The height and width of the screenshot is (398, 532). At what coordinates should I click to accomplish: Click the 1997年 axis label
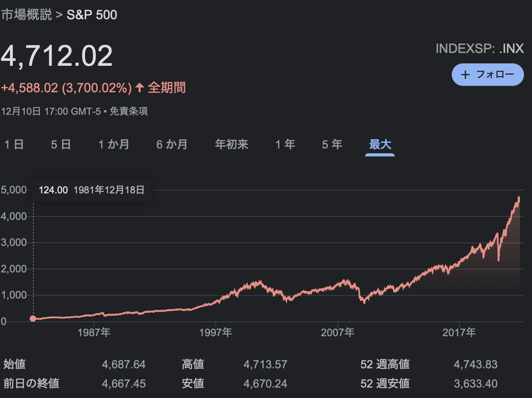tap(215, 332)
